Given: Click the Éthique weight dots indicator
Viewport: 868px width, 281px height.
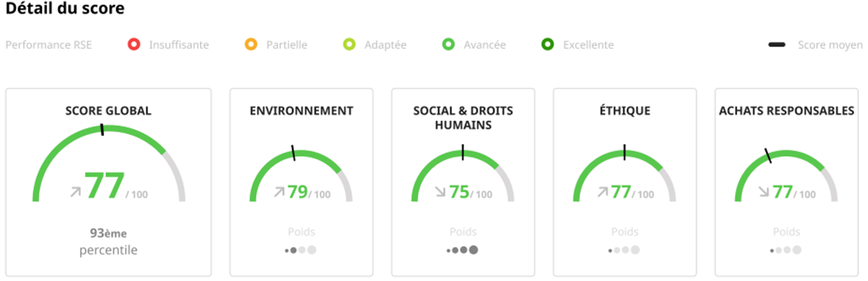Looking at the screenshot, I should 624,250.
